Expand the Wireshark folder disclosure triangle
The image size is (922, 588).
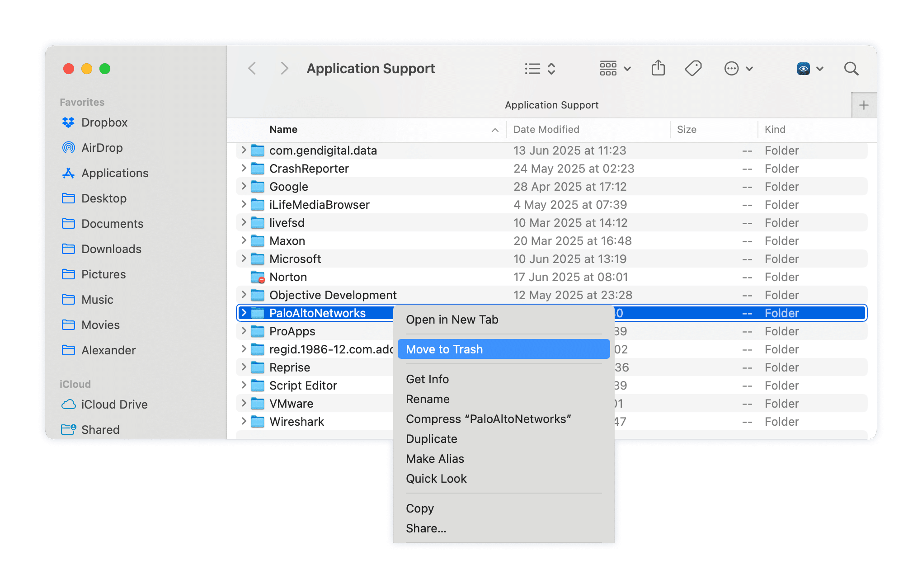coord(244,421)
